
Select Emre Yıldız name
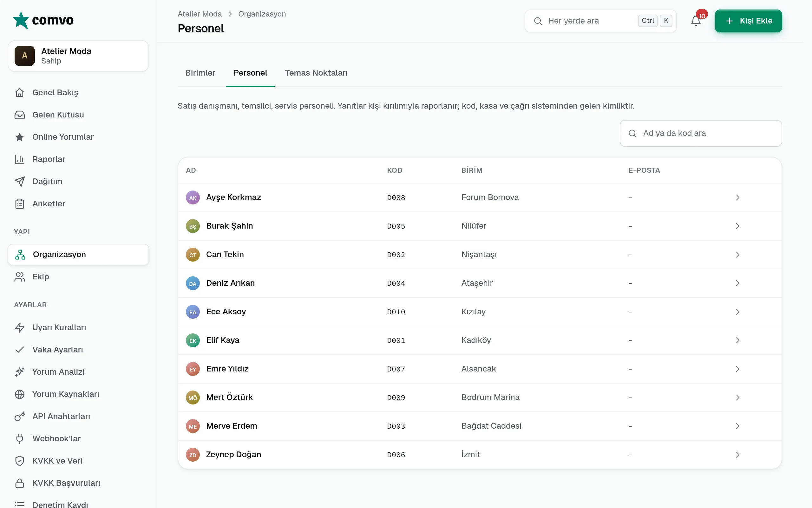coord(227,369)
